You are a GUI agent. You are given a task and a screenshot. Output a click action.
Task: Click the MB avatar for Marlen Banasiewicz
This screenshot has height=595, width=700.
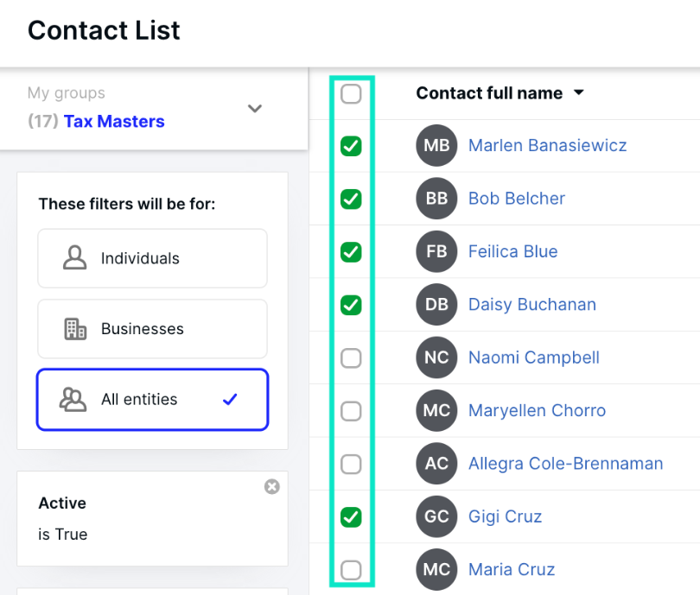436,145
